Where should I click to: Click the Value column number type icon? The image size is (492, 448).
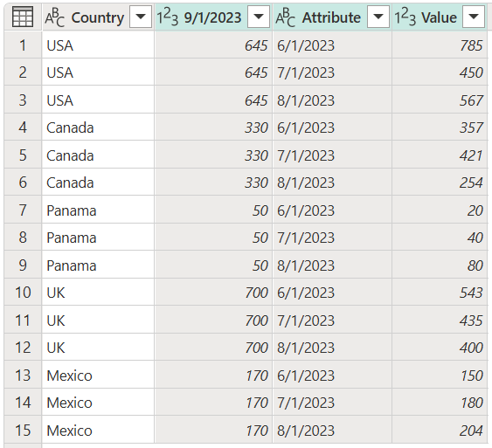click(x=405, y=17)
